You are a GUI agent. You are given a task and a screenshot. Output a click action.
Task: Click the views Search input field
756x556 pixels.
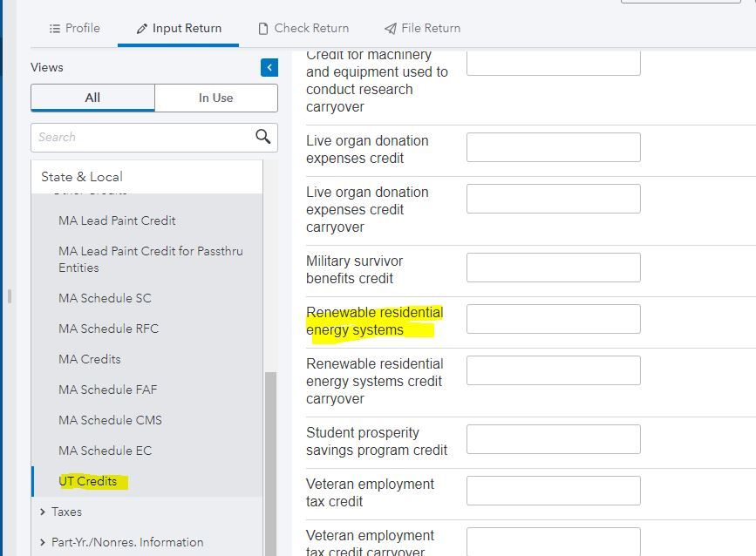pos(144,137)
